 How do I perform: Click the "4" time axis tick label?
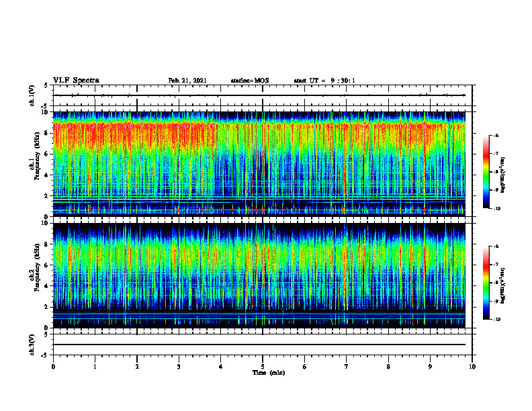(221, 367)
